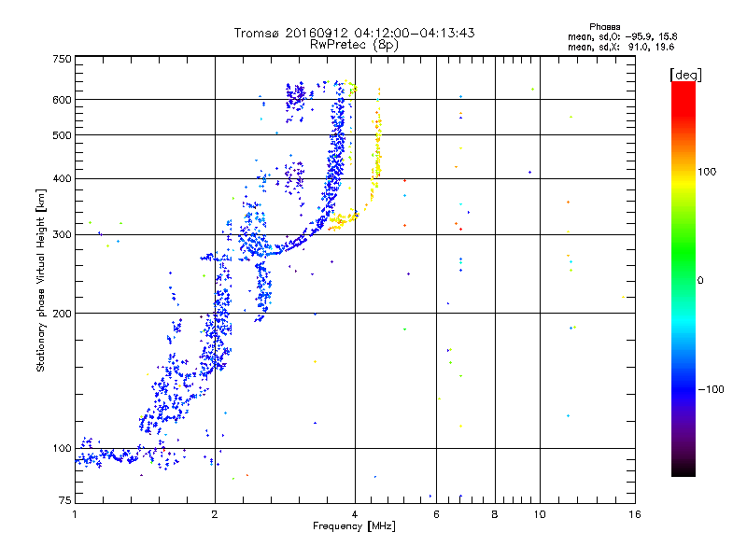This screenshot has width=747, height=560.
Task: Click the x-axis tick label '6'
Action: click(436, 514)
